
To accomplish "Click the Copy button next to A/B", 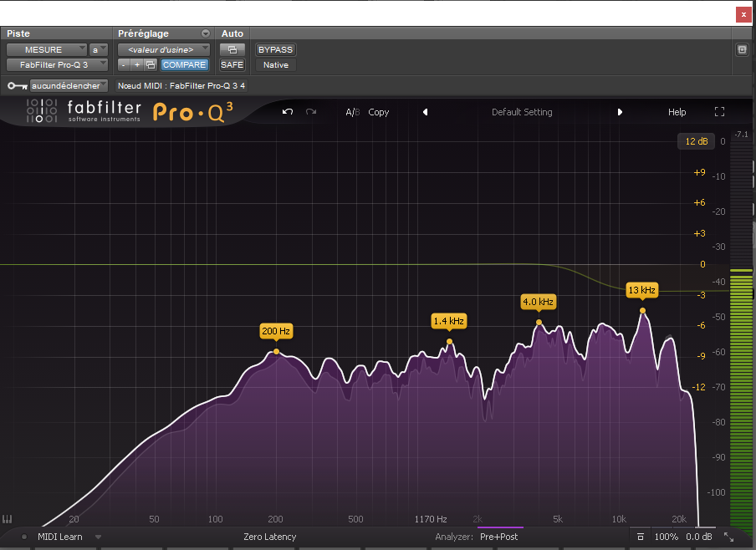I will coord(379,112).
